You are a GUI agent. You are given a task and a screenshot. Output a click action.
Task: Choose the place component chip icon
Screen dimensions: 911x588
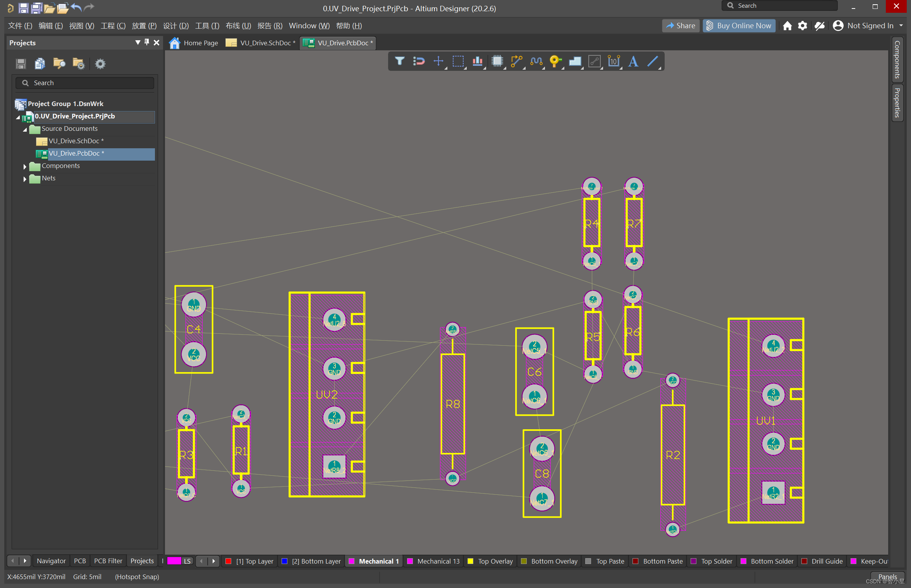tap(497, 61)
